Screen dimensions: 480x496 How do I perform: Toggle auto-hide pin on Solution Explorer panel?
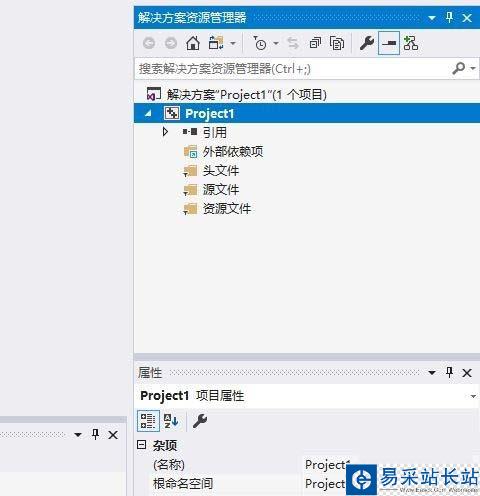tap(449, 17)
